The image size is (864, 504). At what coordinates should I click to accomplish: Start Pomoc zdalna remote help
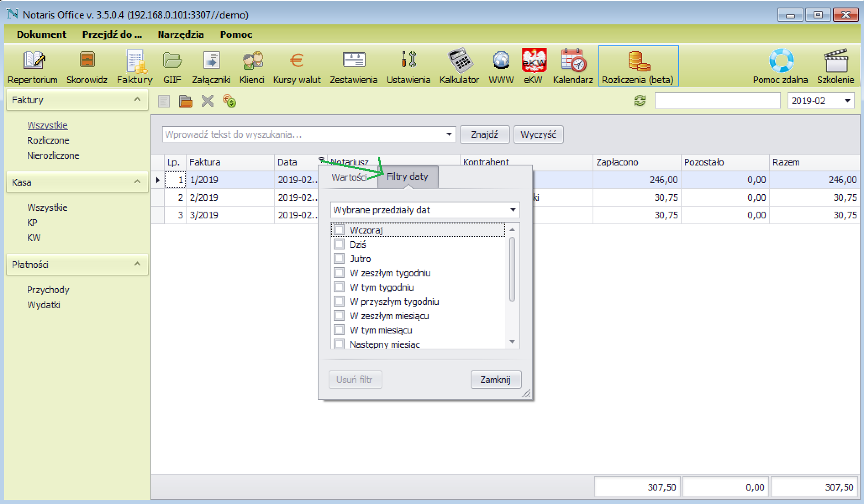tap(780, 66)
